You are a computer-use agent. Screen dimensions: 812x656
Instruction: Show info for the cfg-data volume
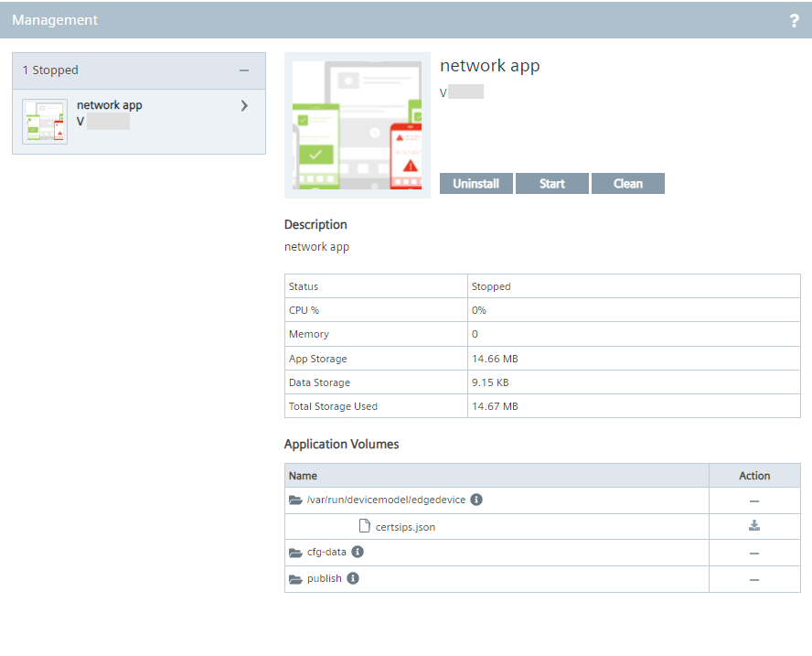(358, 553)
